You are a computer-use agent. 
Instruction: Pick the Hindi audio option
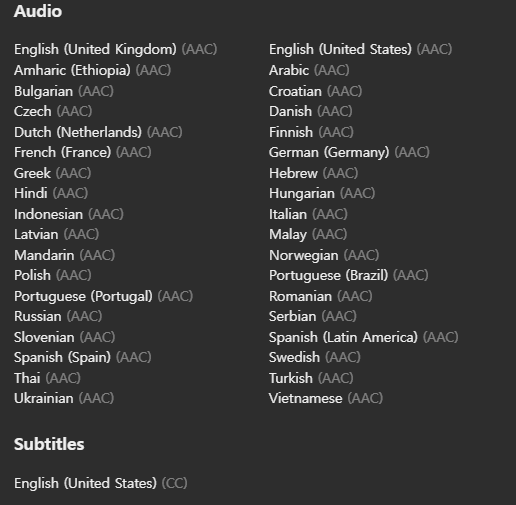[51, 193]
